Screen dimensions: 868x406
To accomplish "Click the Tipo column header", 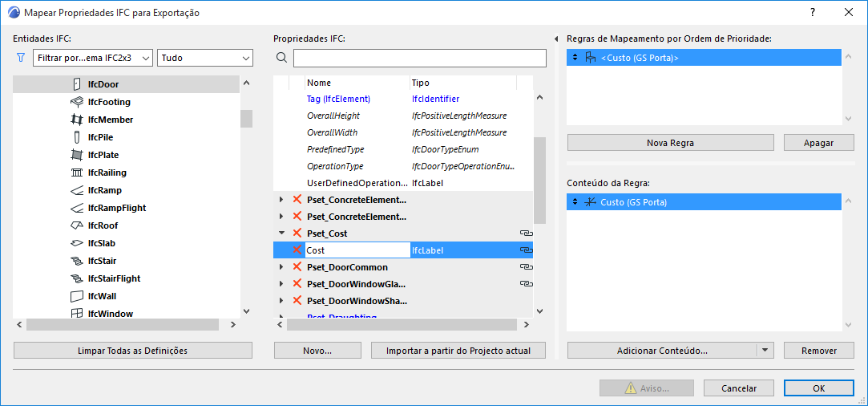I will (x=463, y=83).
